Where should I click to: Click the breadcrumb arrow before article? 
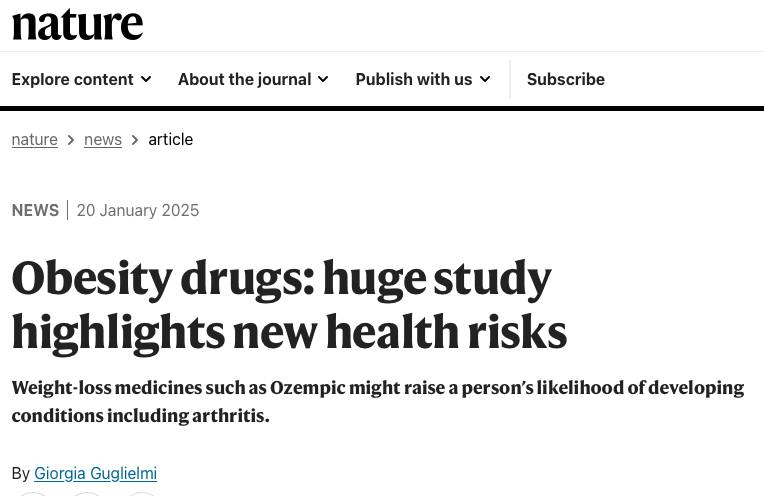(x=135, y=140)
